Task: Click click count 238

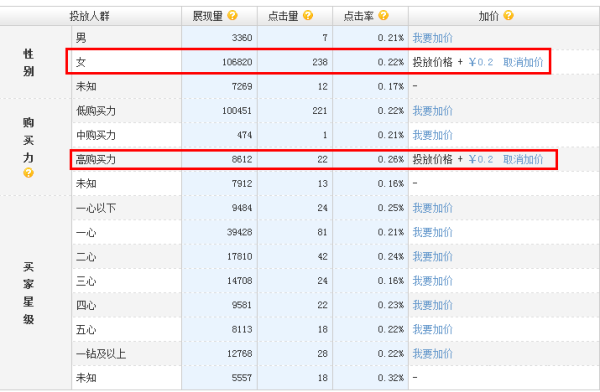Action: point(320,62)
